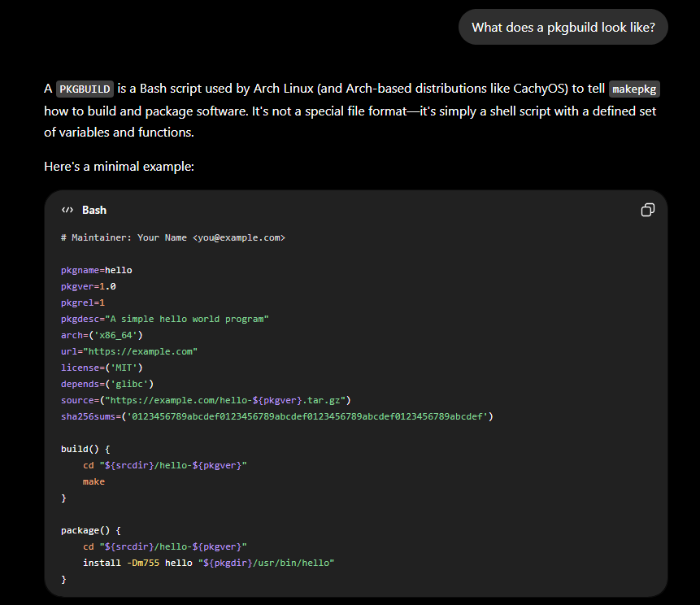Click the 'build() {' function line

[x=85, y=449]
